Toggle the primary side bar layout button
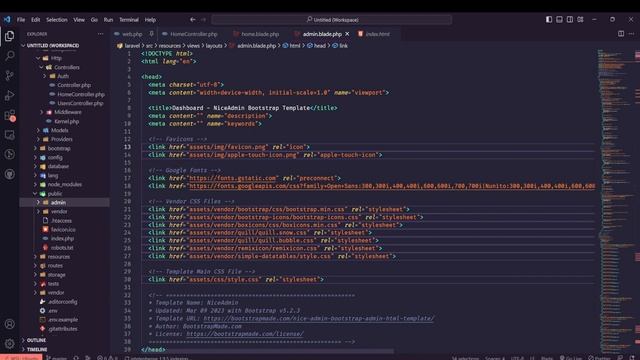640x360 pixels. tap(549, 19)
